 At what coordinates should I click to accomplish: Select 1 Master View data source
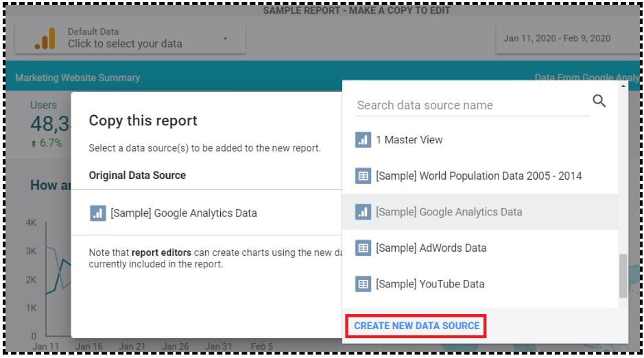point(479,140)
